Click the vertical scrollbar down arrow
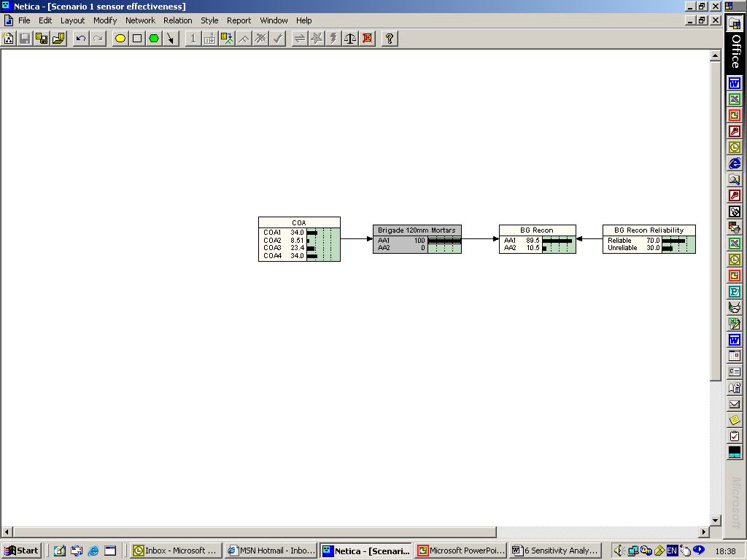Image resolution: width=747 pixels, height=560 pixels. (715, 520)
